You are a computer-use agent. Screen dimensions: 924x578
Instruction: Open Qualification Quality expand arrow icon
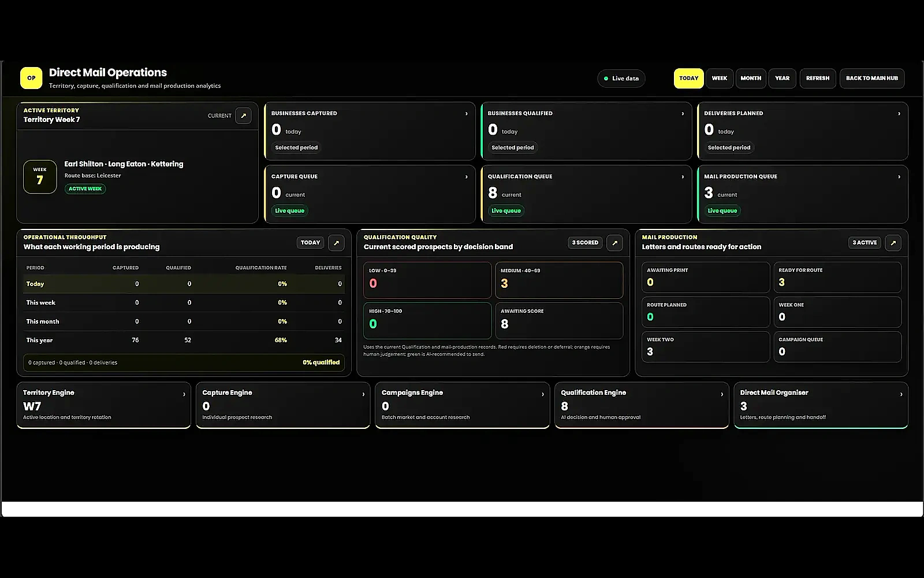(614, 243)
